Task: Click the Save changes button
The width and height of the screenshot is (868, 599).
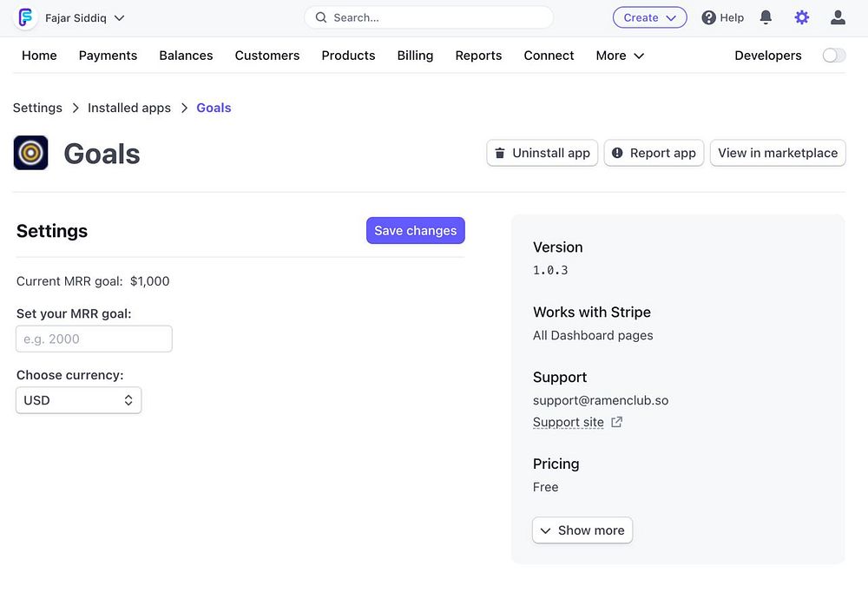Action: 415,230
